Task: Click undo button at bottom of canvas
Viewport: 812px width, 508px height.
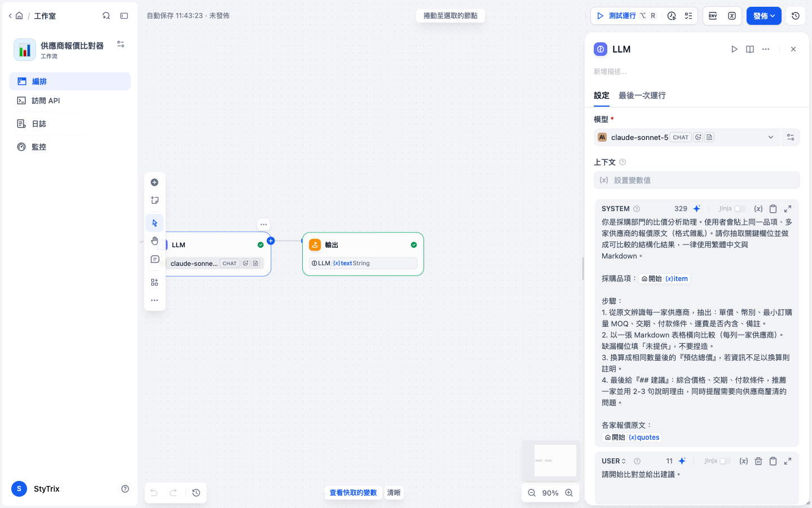Action: click(154, 493)
